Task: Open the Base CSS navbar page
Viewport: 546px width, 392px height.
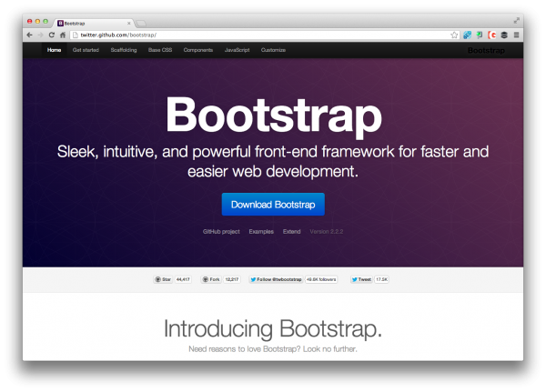Action: point(160,50)
